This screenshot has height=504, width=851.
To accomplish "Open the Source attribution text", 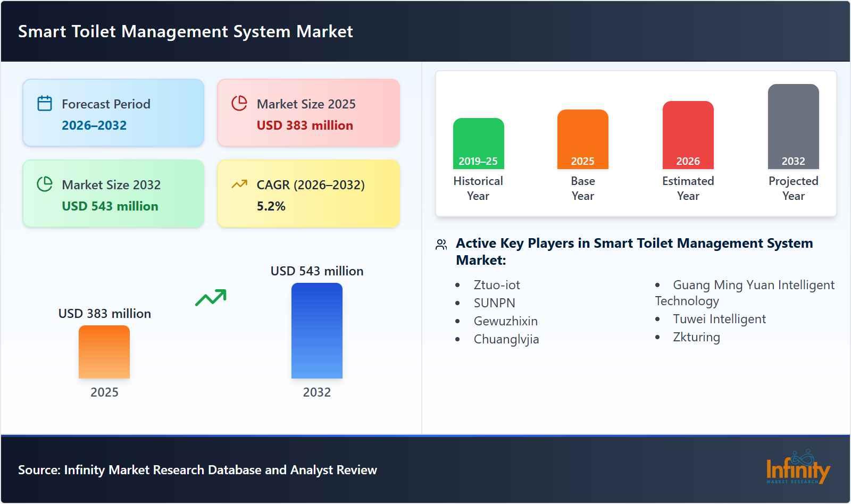I will click(x=197, y=470).
